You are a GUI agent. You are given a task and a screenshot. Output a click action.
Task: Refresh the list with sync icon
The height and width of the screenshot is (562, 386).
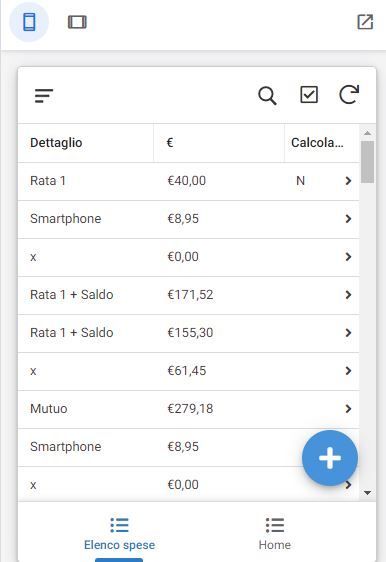pos(349,95)
